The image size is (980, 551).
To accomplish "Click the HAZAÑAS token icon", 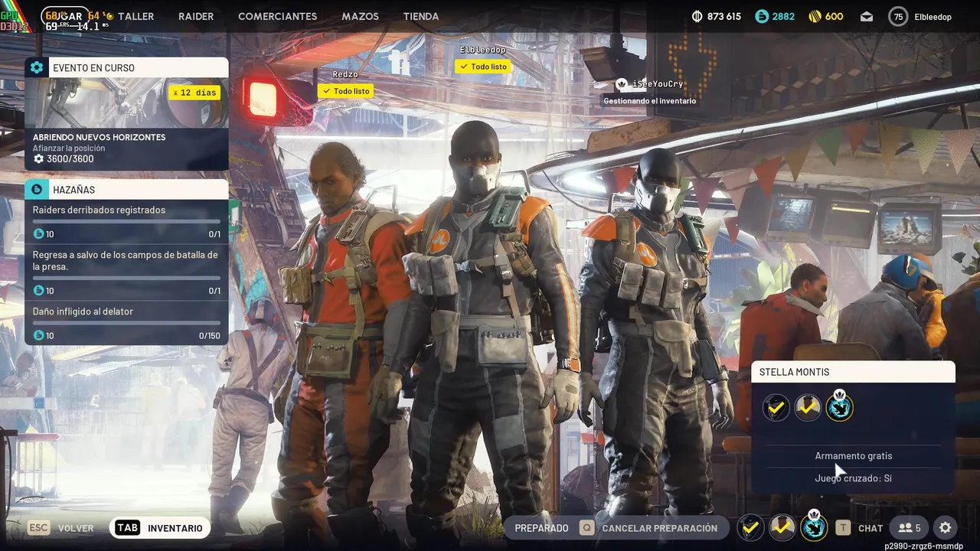I will [x=37, y=189].
